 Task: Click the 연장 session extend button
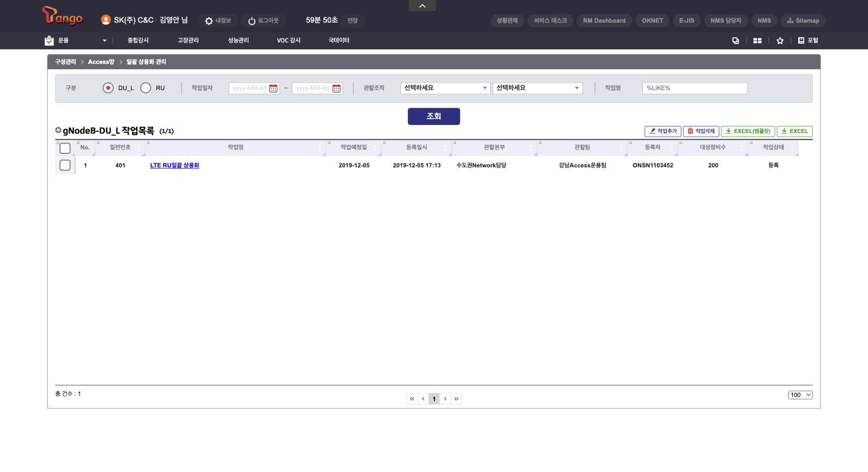[353, 20]
